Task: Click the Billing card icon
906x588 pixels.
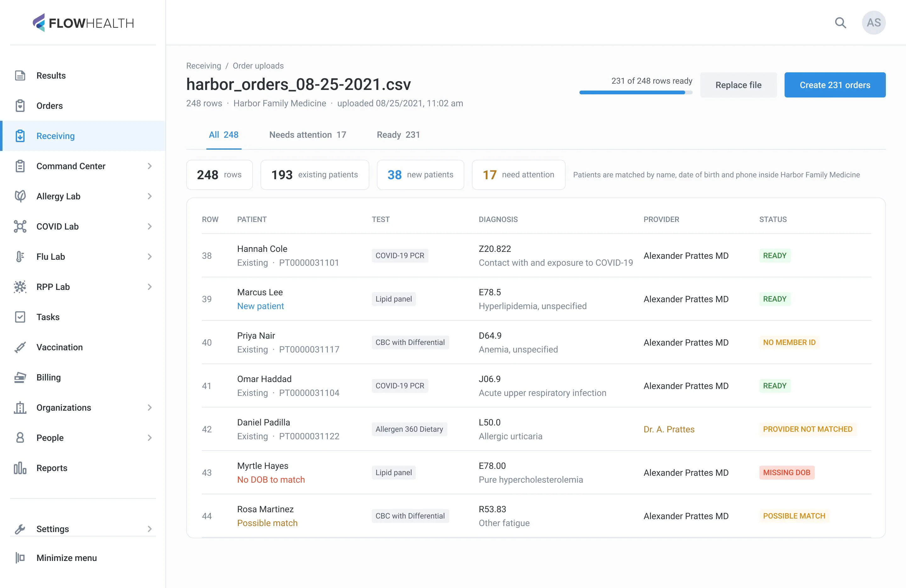Action: [20, 377]
